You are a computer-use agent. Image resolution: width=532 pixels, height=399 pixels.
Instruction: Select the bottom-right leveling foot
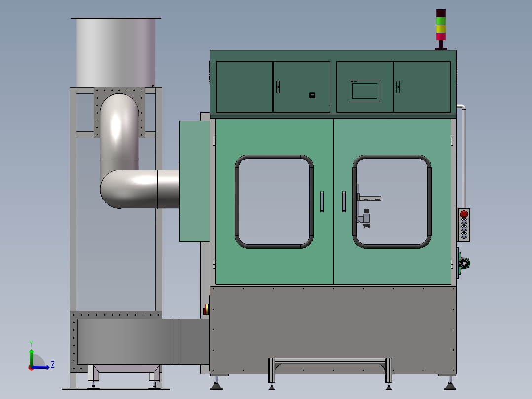tap(450, 383)
